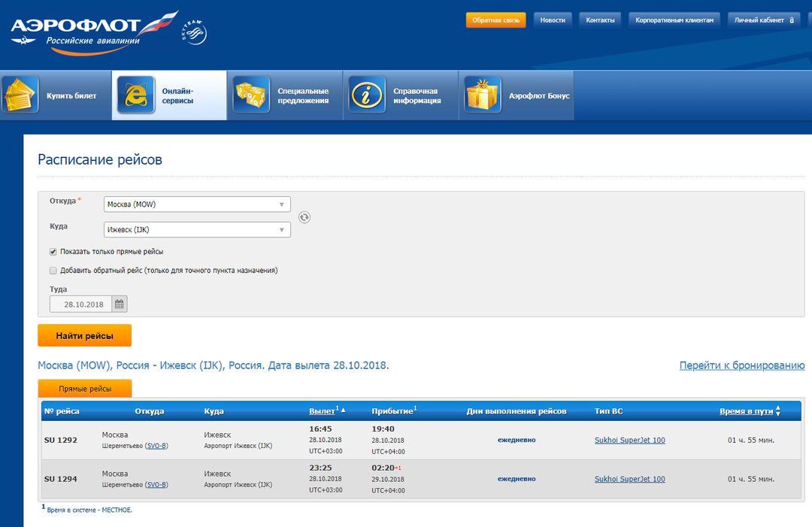Follow 'Перейти к бронированию' link

pos(742,365)
